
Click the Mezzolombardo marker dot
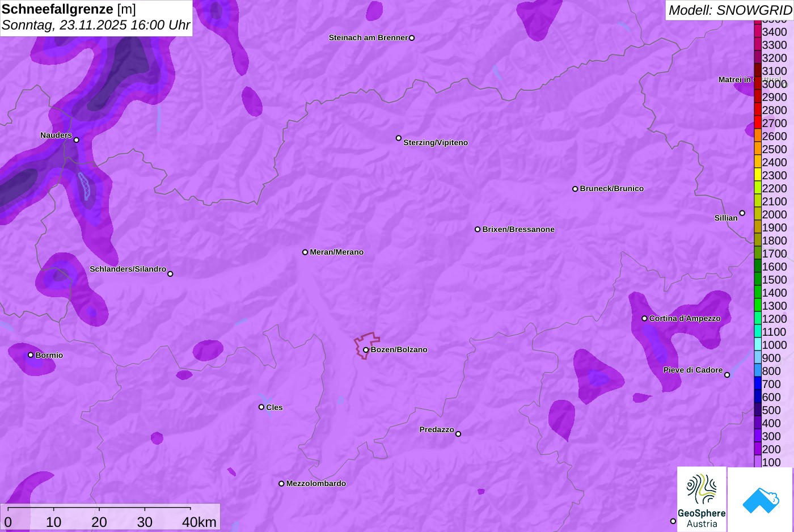[x=281, y=484]
